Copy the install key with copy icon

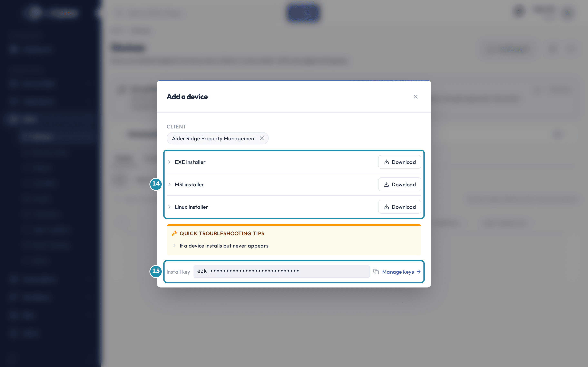[x=376, y=272]
